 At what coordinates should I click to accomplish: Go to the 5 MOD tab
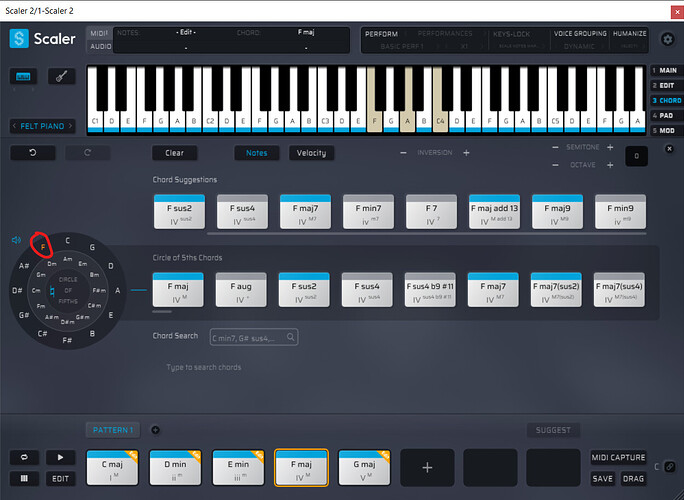pos(666,130)
